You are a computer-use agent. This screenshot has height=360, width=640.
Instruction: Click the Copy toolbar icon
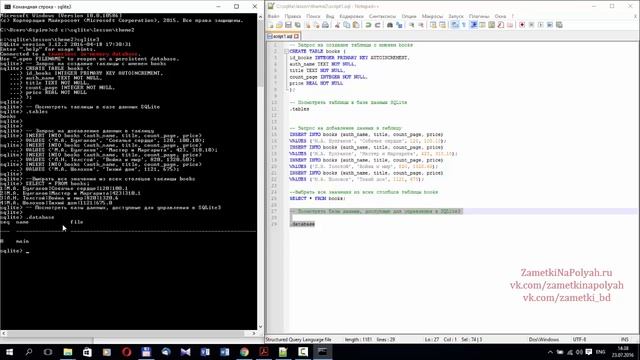[347, 25]
